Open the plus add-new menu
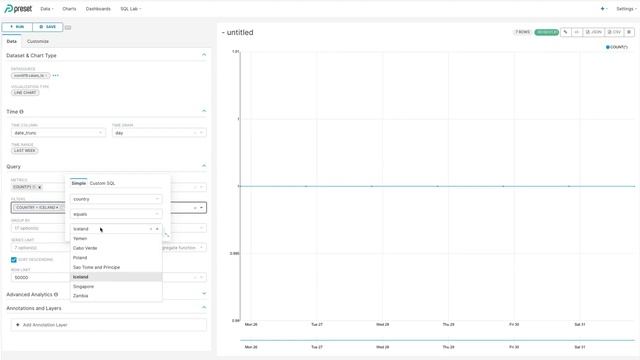 (603, 9)
